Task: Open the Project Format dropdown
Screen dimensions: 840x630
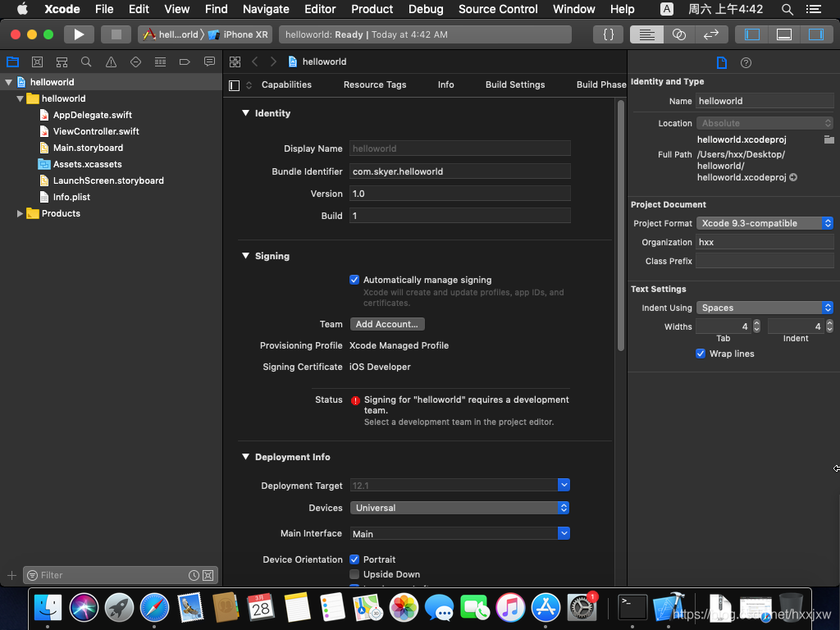Action: 765,223
